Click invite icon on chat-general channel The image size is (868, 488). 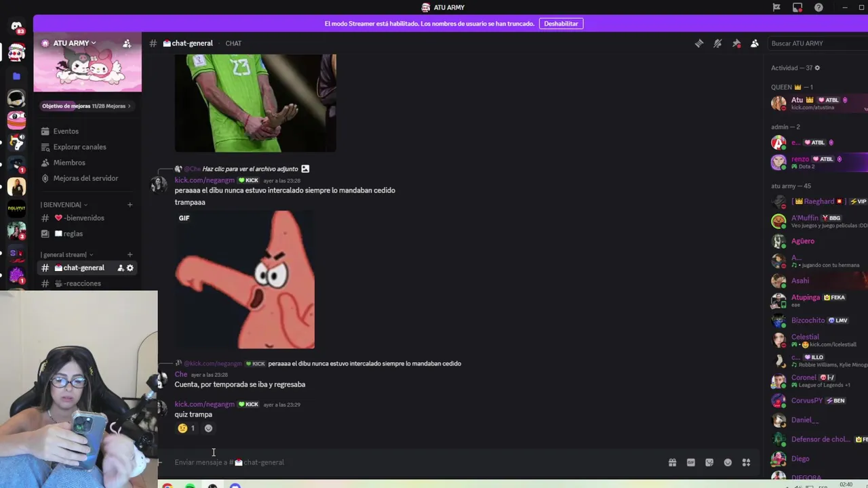121,268
